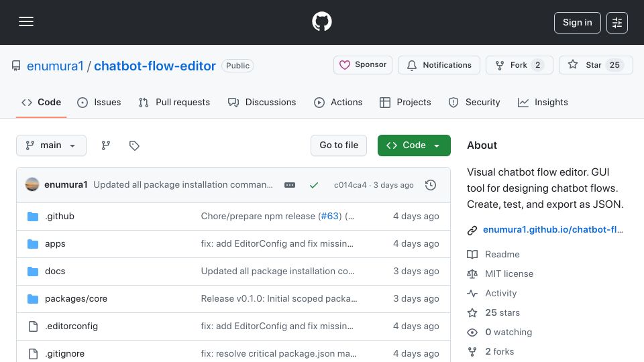The width and height of the screenshot is (644, 362).
Task: Click the folder icon beside docs
Action: (x=33, y=271)
